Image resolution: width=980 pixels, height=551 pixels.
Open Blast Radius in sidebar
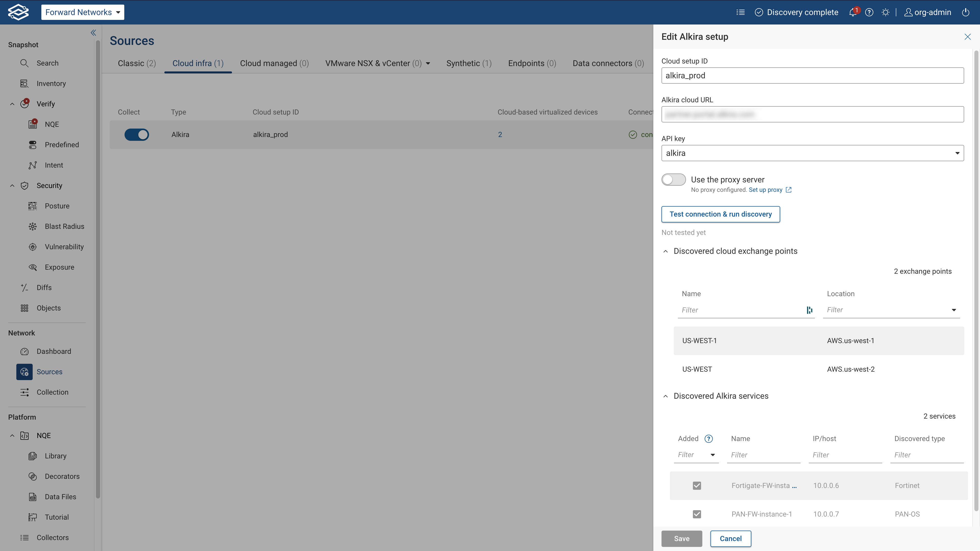click(x=64, y=226)
